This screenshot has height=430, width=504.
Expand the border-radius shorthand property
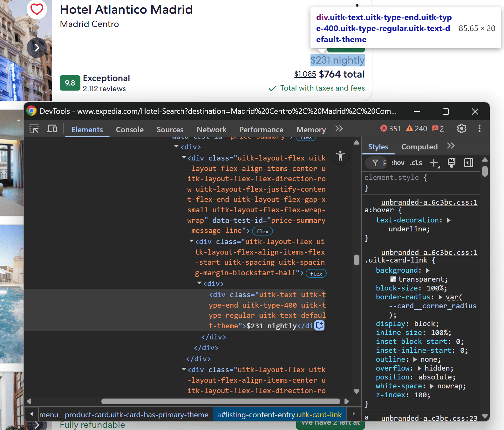pyautogui.click(x=440, y=297)
